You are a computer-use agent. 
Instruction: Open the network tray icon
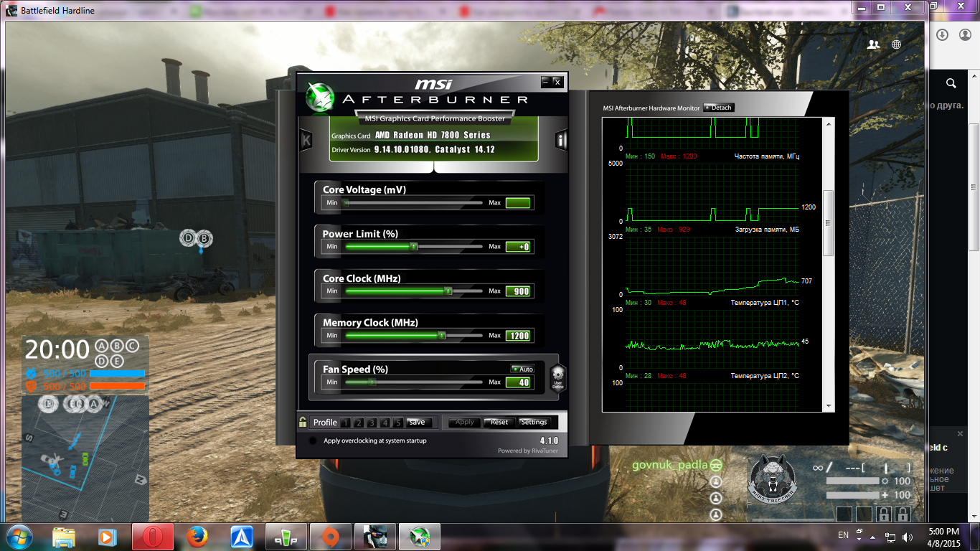tap(890, 537)
